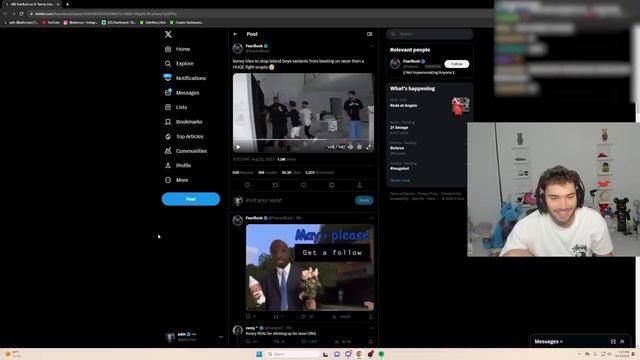Image resolution: width=640 pixels, height=360 pixels.
Task: Open Windows Start menu
Action: tap(259, 354)
